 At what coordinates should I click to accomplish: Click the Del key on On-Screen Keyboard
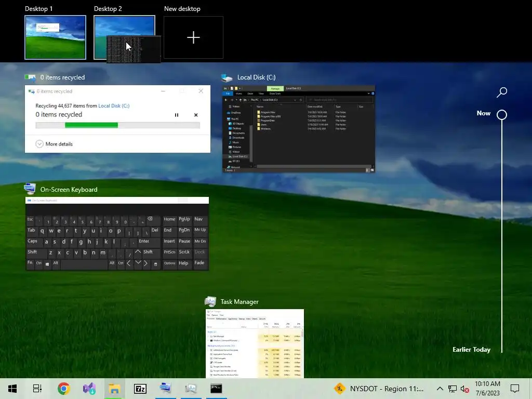(155, 231)
